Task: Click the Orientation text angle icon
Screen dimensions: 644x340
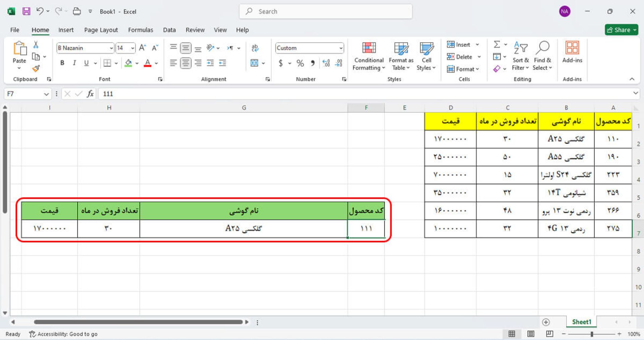Action: click(x=210, y=48)
